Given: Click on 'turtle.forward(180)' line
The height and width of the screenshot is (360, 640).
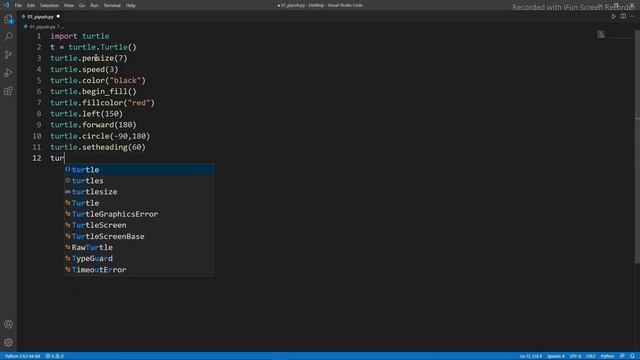Looking at the screenshot, I should [x=93, y=125].
